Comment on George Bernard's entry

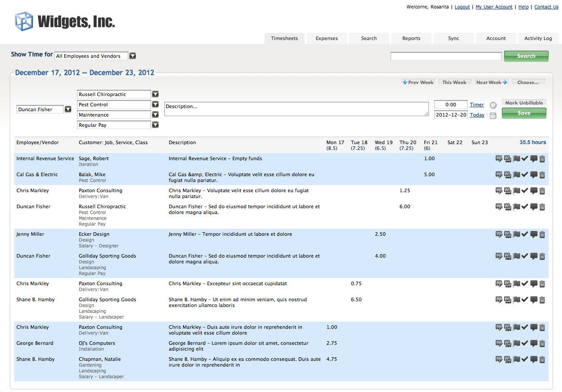click(534, 344)
